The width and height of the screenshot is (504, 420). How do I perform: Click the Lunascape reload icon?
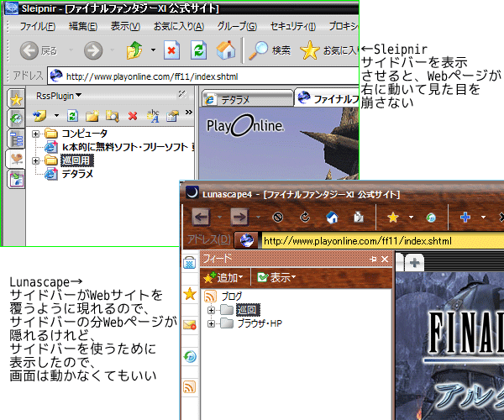(305, 218)
